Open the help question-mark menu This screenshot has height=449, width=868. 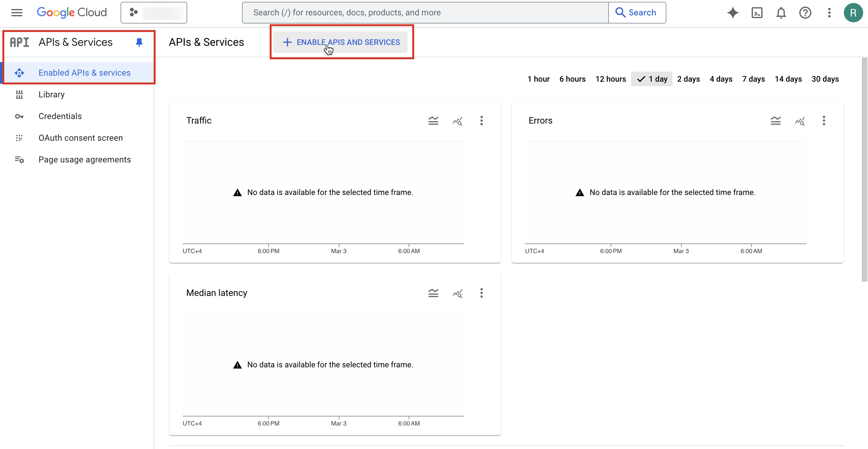(805, 13)
